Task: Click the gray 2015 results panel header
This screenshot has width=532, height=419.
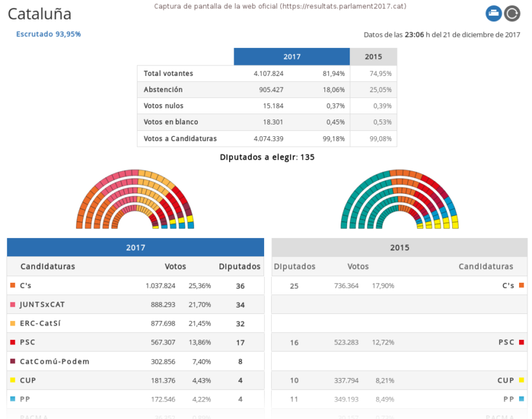Action: (x=399, y=247)
